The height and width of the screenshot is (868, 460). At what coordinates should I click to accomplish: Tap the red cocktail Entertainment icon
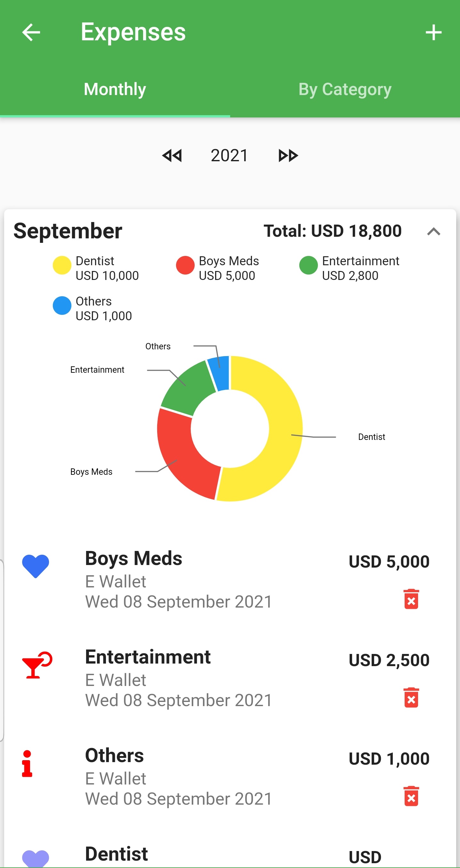click(x=37, y=665)
